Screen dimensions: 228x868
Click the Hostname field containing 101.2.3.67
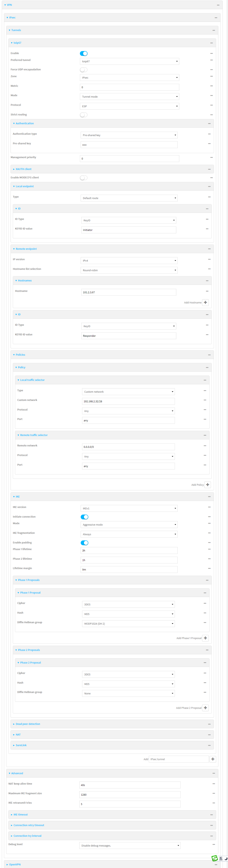coord(128,292)
